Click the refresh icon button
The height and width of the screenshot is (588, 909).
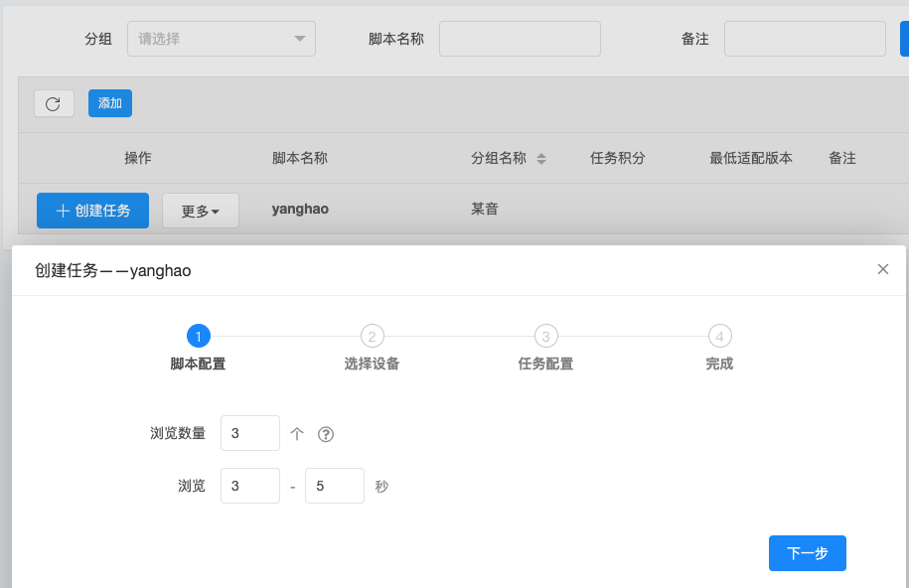coord(54,103)
